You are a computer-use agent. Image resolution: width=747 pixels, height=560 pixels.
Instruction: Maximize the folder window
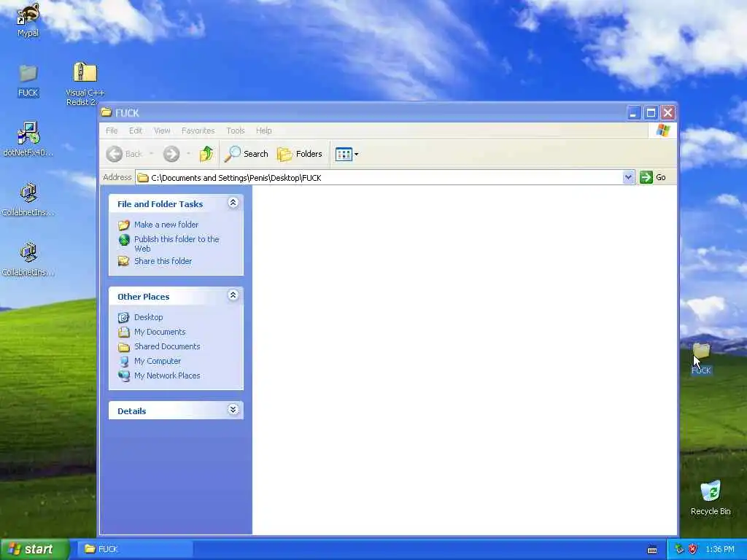pyautogui.click(x=651, y=113)
